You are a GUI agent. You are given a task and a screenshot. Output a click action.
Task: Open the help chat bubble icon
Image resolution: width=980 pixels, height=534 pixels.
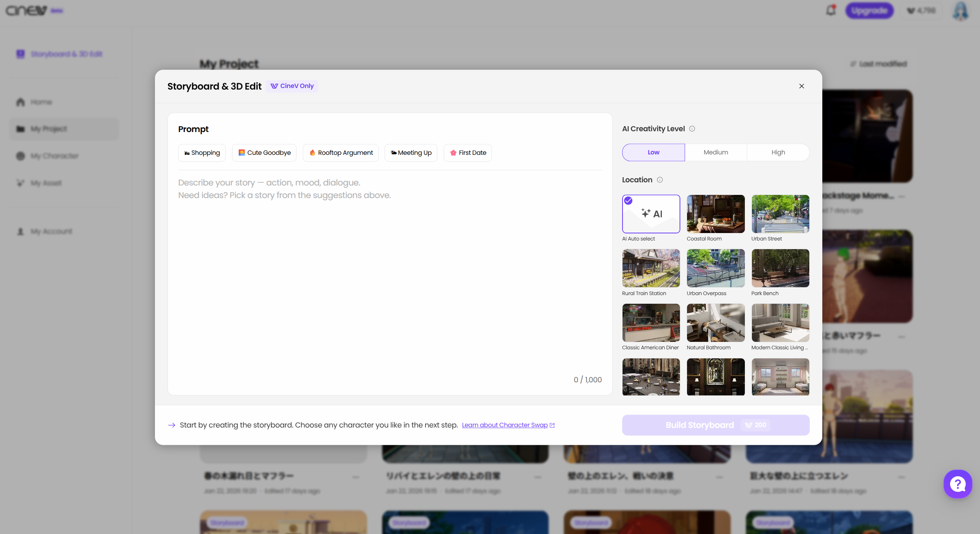pyautogui.click(x=958, y=484)
